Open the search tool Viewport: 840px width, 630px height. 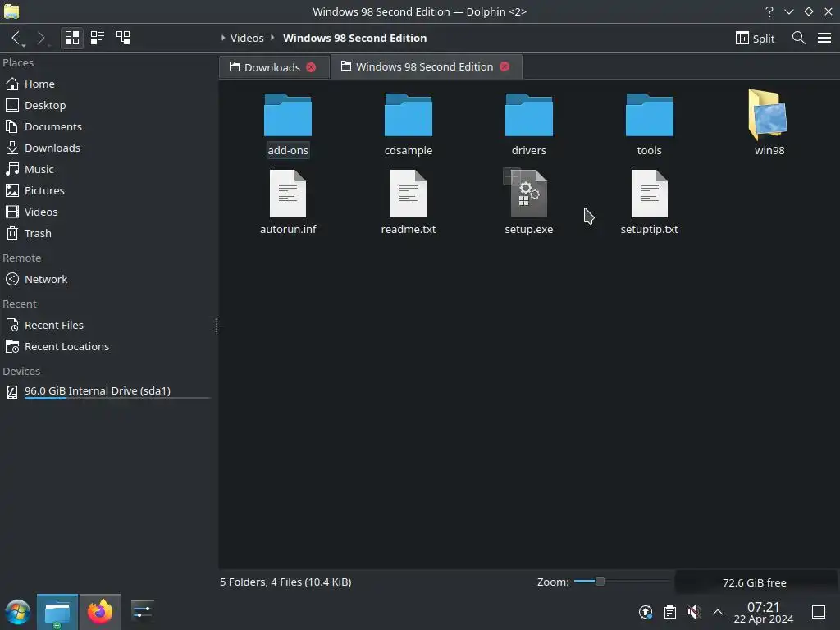tap(799, 38)
